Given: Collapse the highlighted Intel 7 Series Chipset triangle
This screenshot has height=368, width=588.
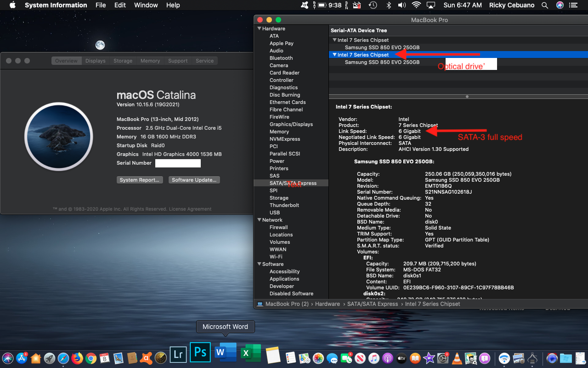Looking at the screenshot, I should (x=334, y=55).
